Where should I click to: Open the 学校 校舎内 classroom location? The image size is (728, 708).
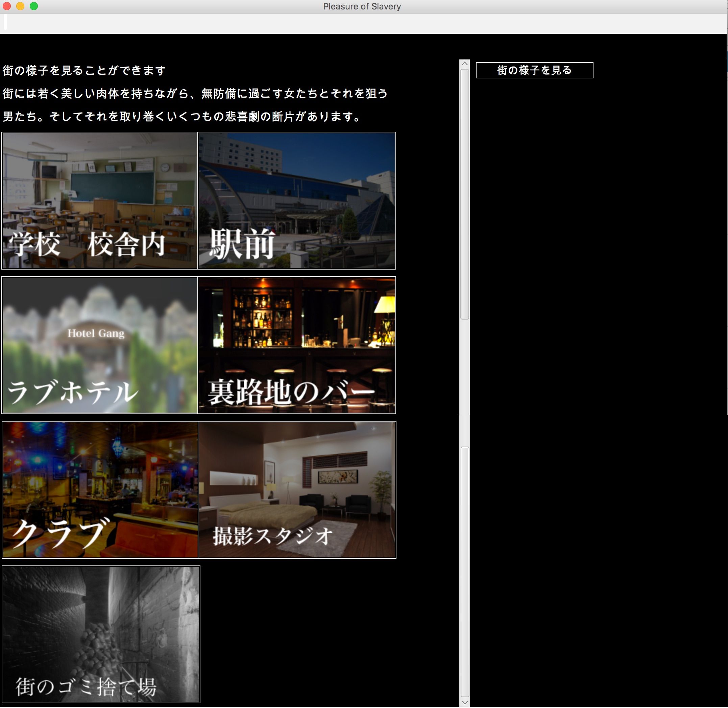[x=100, y=200]
